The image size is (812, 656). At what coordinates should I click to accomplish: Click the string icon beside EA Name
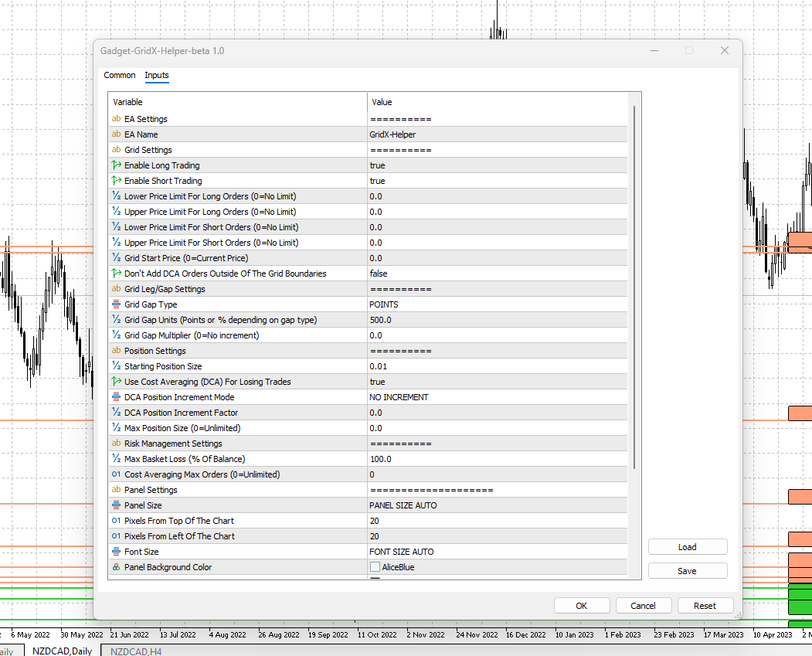[116, 134]
